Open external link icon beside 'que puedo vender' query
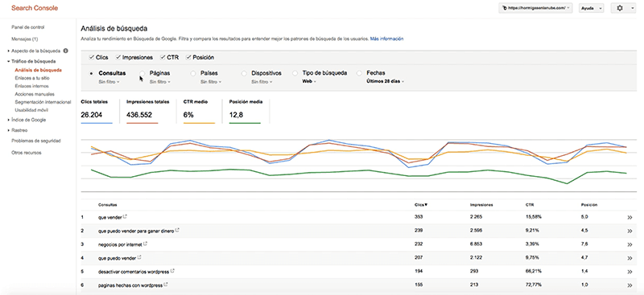Image resolution: width=644 pixels, height=295 pixels. (x=139, y=257)
